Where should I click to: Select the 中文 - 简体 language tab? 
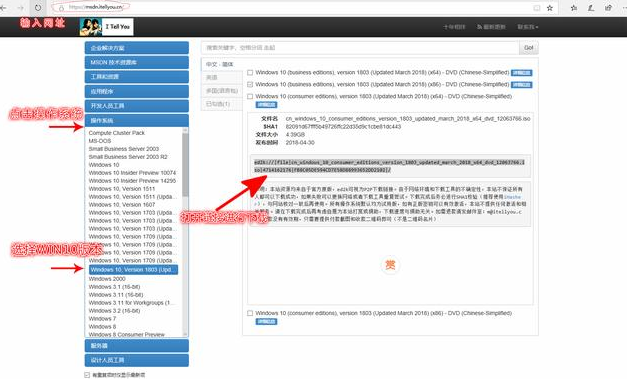221,64
